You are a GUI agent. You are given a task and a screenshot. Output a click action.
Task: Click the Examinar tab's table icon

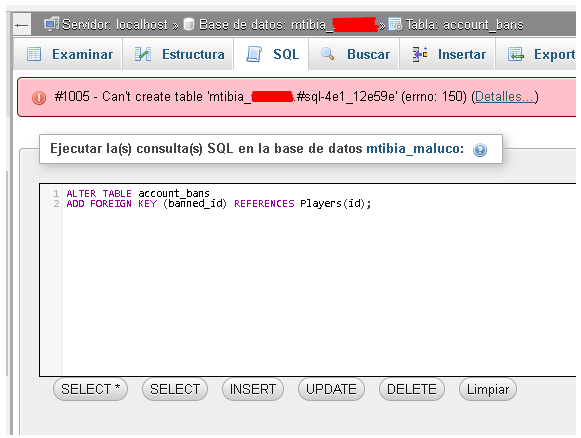[34, 54]
